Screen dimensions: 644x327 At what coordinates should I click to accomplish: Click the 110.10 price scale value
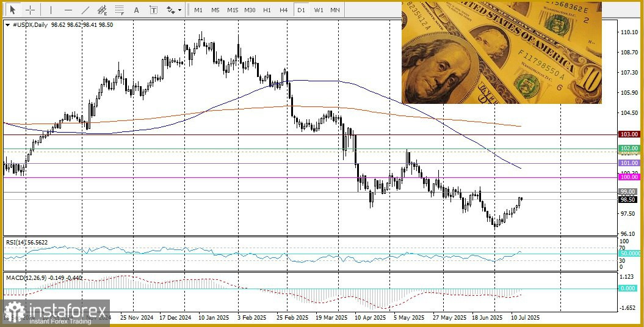pos(629,32)
